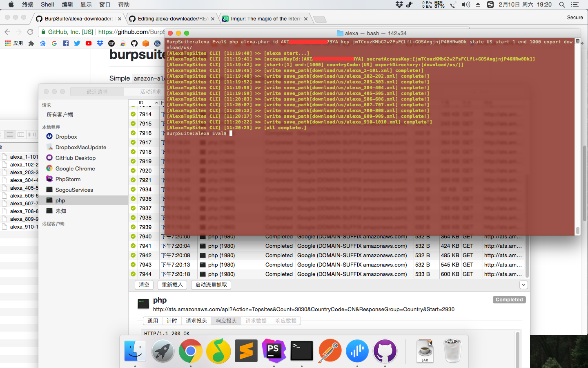
Task: Open the 应用 apps grid shortcut
Action: (14, 43)
